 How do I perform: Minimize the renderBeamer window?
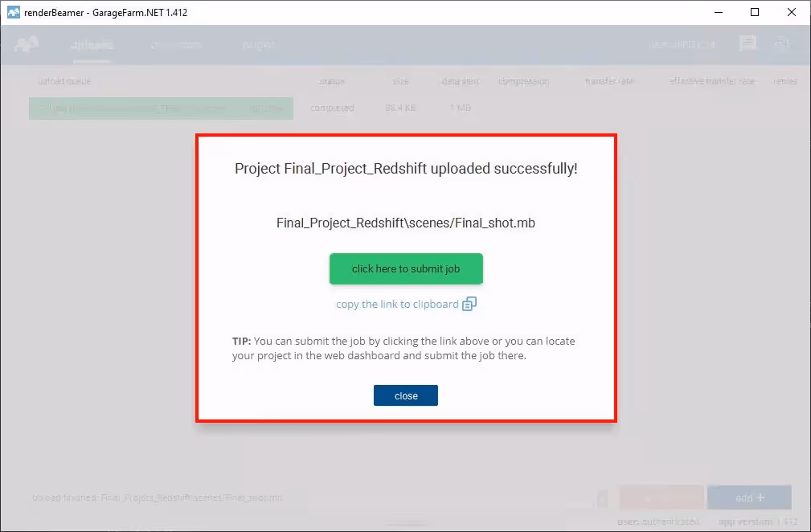pos(719,12)
